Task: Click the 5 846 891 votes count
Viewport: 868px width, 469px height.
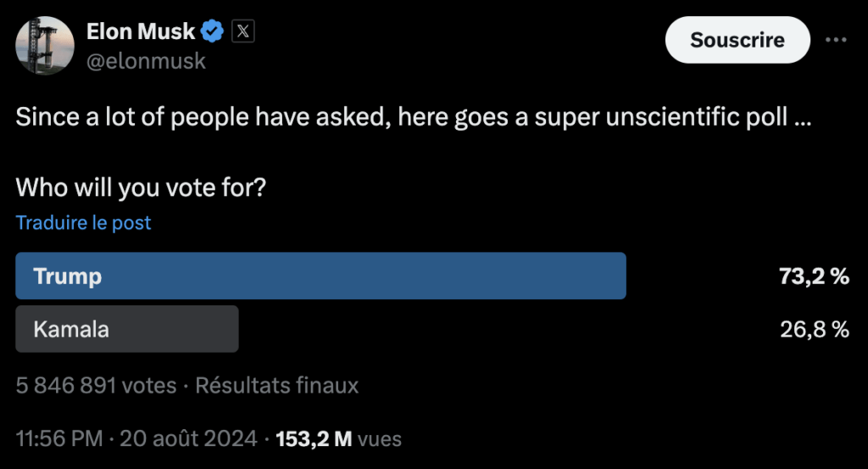Action: coord(96,385)
